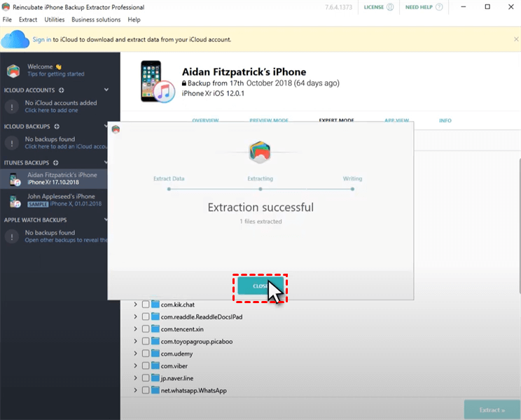The height and width of the screenshot is (420, 521).
Task: Add iTunes backup with plus icon
Action: (55, 162)
